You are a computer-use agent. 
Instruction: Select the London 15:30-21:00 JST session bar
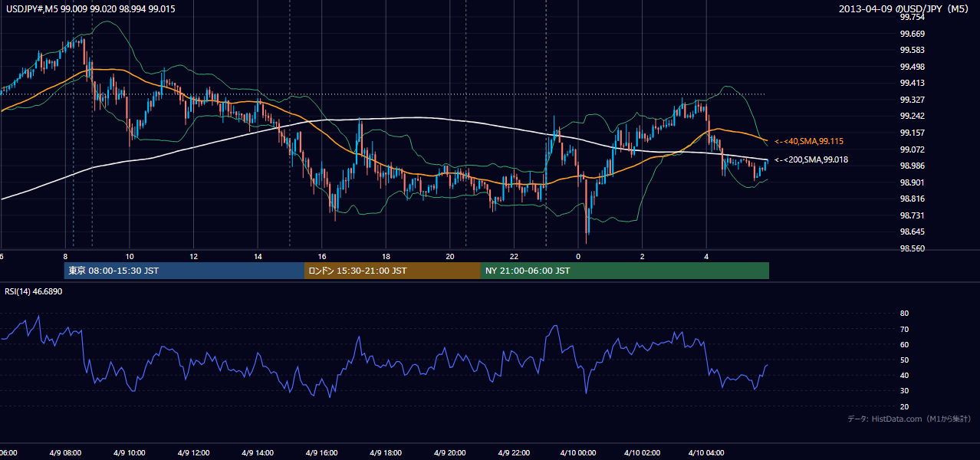pyautogui.click(x=393, y=271)
